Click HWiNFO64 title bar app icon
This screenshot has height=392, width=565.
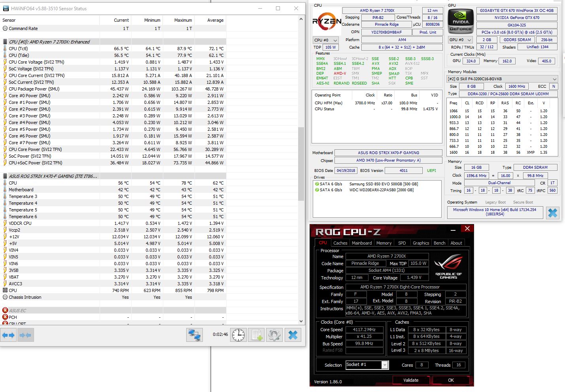(x=6, y=8)
